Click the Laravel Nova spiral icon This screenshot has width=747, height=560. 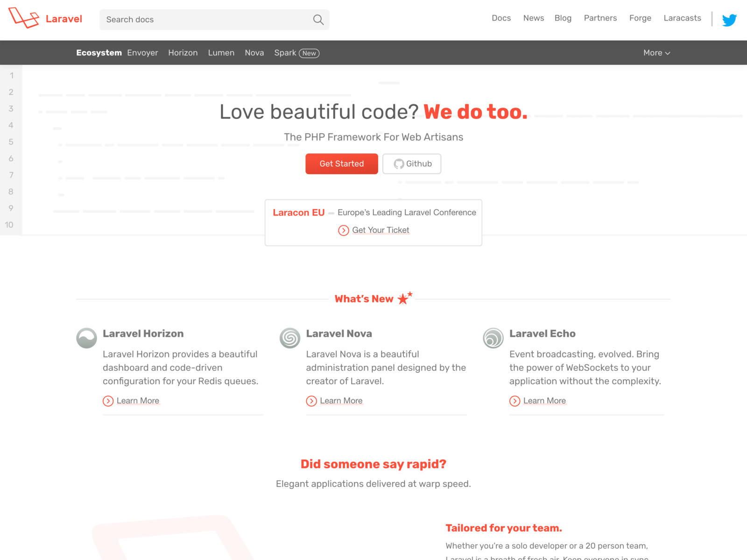(290, 338)
